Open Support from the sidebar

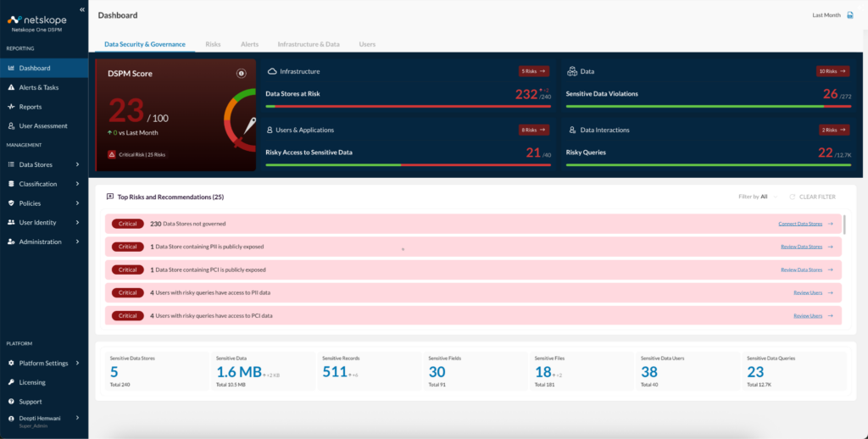(x=31, y=402)
